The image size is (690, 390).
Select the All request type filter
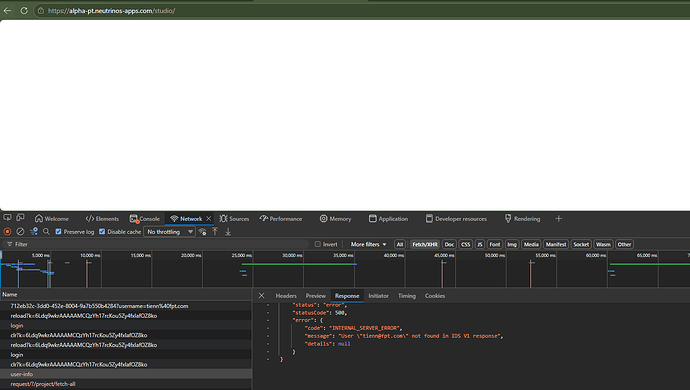pyautogui.click(x=400, y=244)
